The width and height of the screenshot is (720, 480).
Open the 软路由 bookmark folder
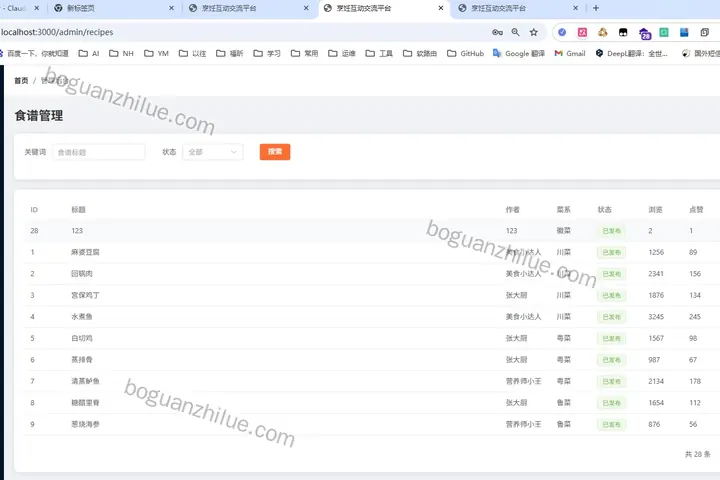click(x=420, y=53)
